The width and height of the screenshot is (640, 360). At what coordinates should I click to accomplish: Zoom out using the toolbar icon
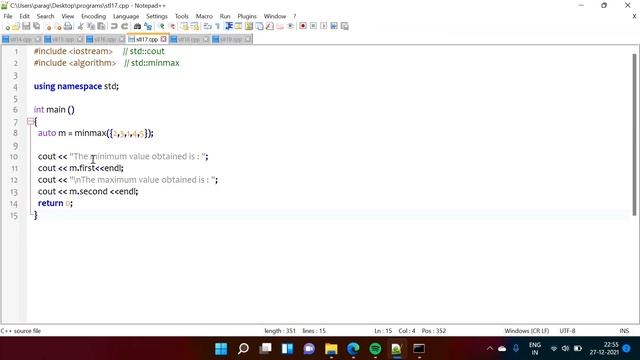tap(172, 27)
